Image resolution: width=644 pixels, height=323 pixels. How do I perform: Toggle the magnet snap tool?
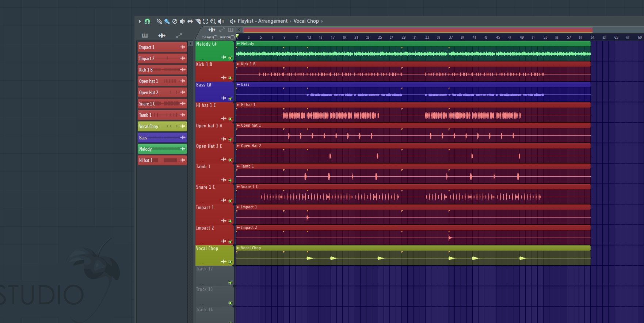pos(147,21)
